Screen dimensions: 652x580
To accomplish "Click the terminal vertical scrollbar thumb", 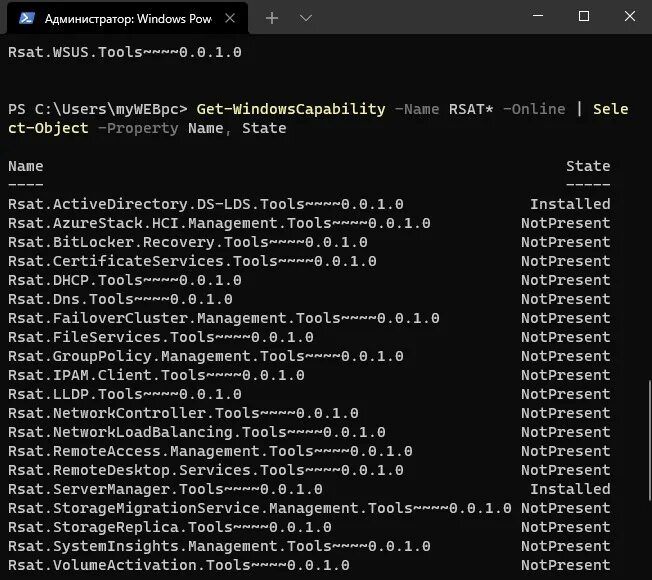I will (650, 439).
